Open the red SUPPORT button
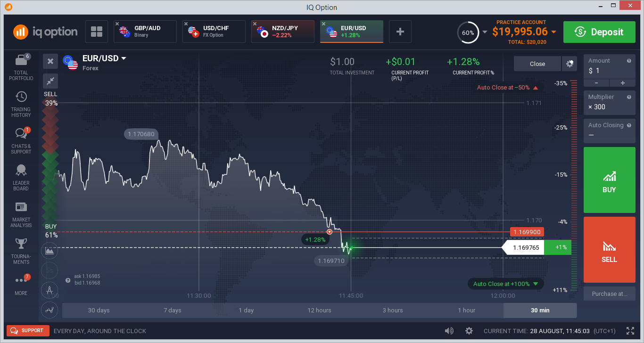The width and height of the screenshot is (644, 343). tap(28, 331)
